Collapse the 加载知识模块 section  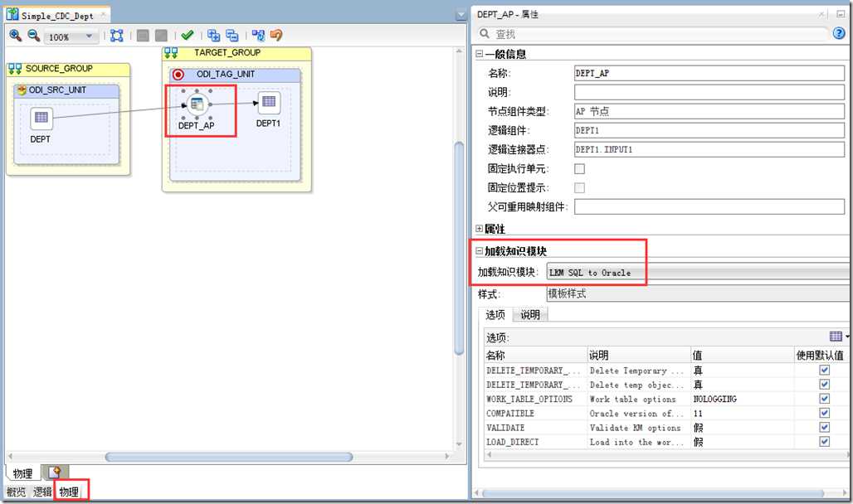[x=480, y=251]
